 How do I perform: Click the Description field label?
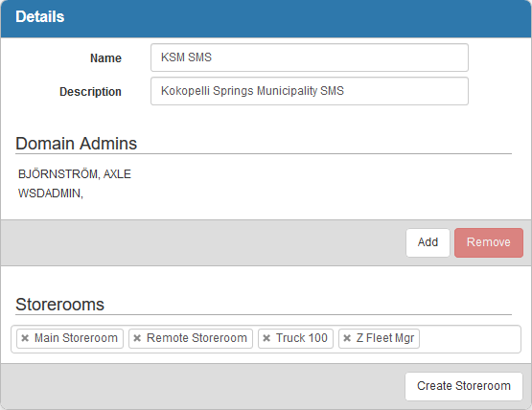click(90, 92)
